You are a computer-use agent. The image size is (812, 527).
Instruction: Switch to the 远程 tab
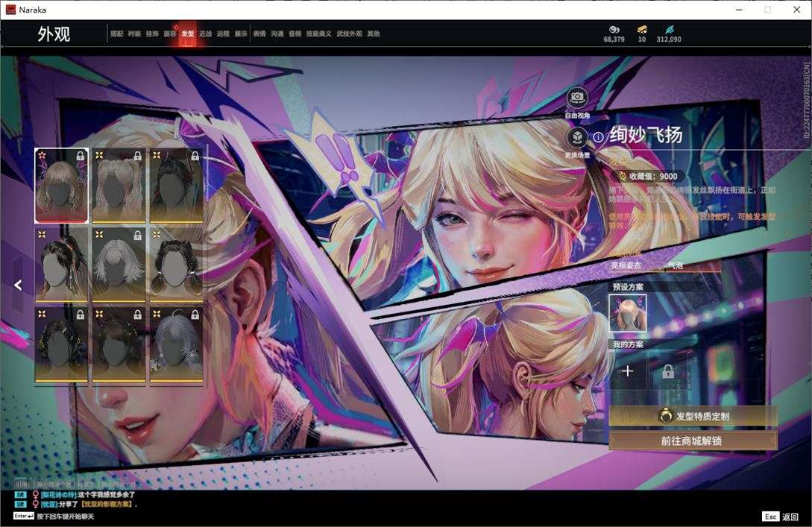click(223, 34)
